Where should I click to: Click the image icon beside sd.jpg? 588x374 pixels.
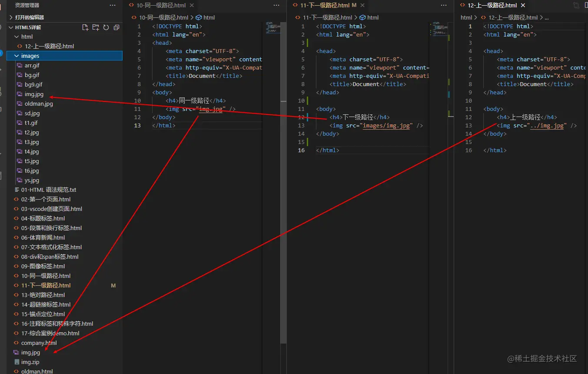20,113
